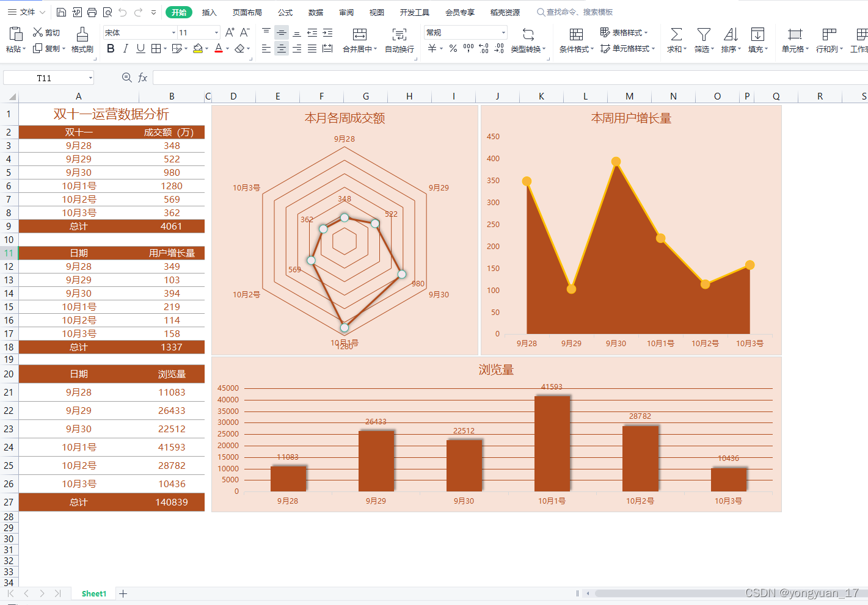868x605 pixels.
Task: Click the fill color bucket swatch
Action: [x=197, y=48]
